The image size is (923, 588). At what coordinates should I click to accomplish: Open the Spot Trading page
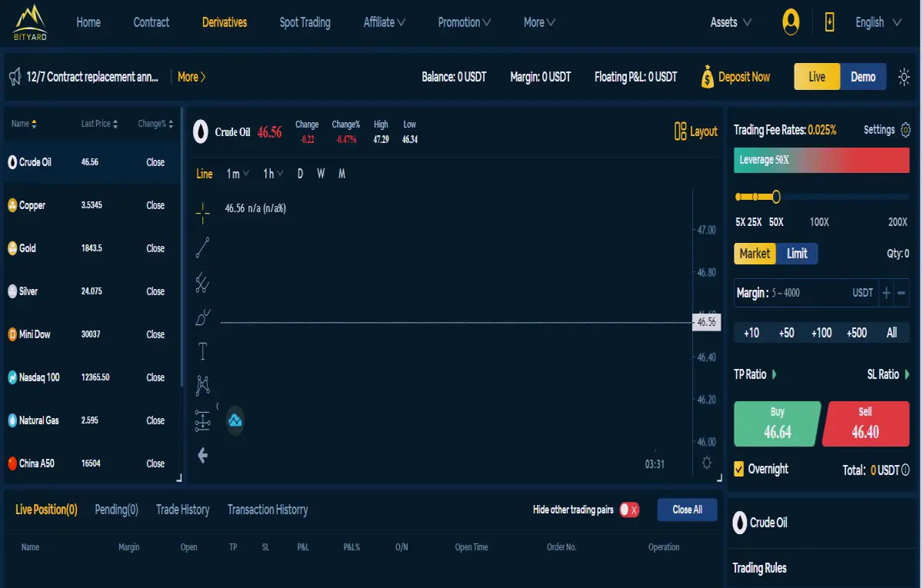pyautogui.click(x=305, y=22)
